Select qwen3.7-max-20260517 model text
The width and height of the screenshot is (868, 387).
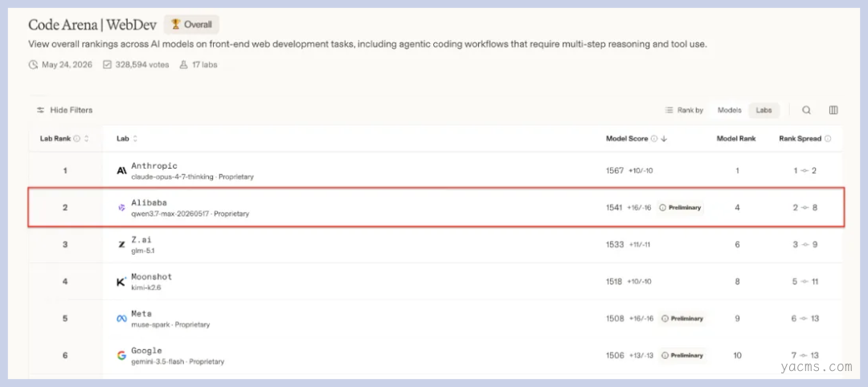(x=170, y=214)
